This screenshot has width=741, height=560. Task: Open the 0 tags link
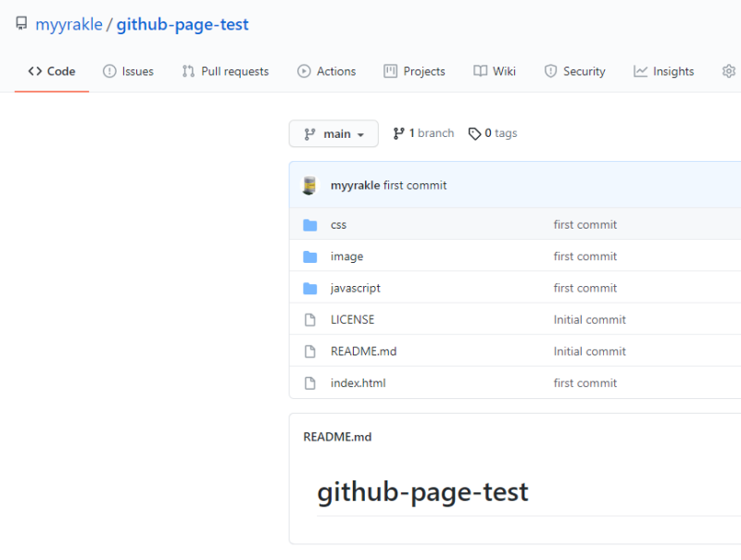(x=493, y=133)
